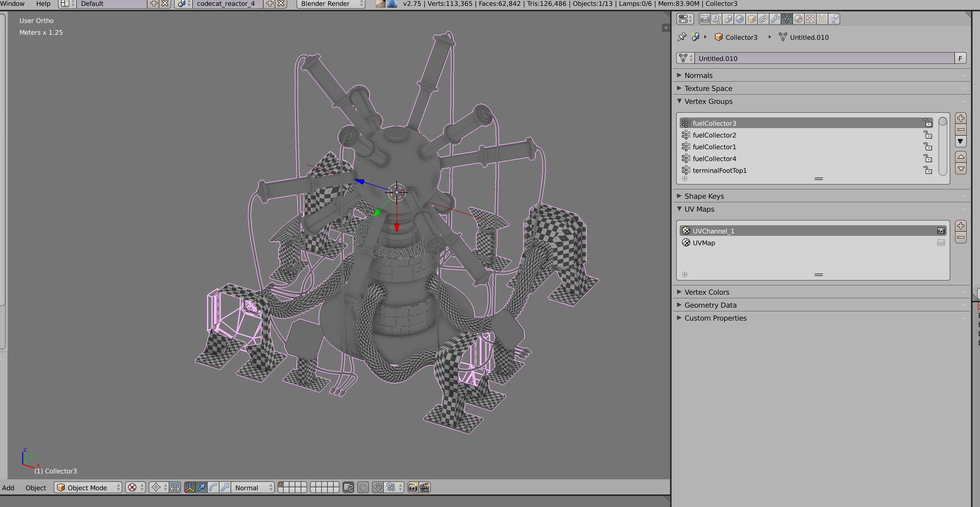This screenshot has height=507, width=980.
Task: Expand the Shape Keys panel
Action: [679, 196]
